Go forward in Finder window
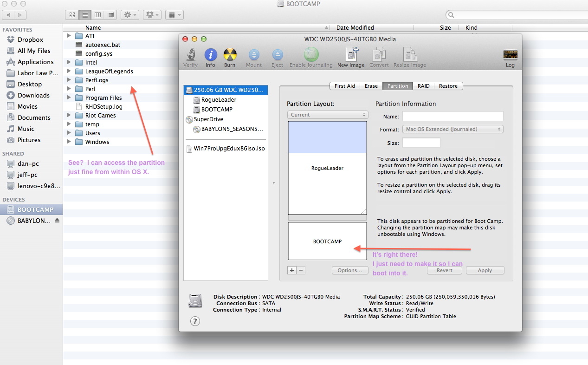Screen dimensions: 588x365 pyautogui.click(x=20, y=15)
